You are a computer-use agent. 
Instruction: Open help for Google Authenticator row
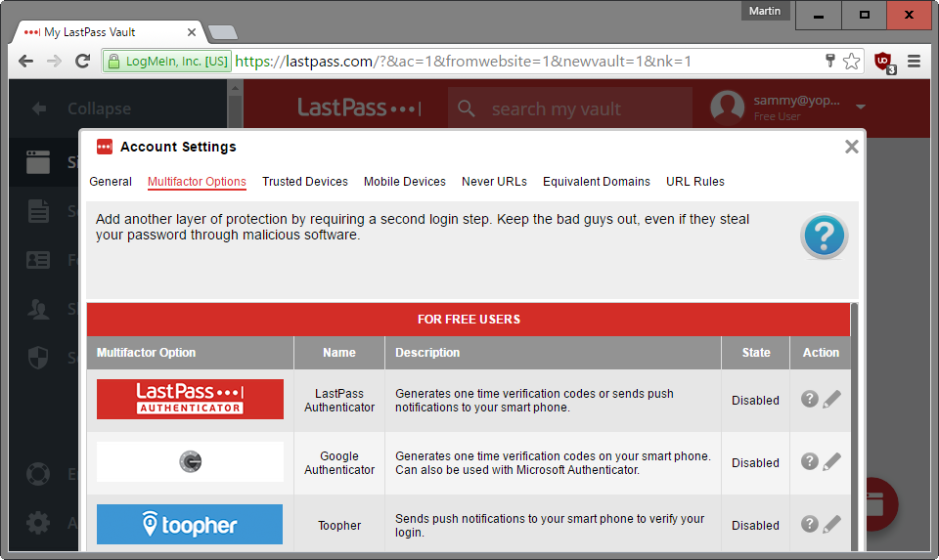pyautogui.click(x=810, y=461)
